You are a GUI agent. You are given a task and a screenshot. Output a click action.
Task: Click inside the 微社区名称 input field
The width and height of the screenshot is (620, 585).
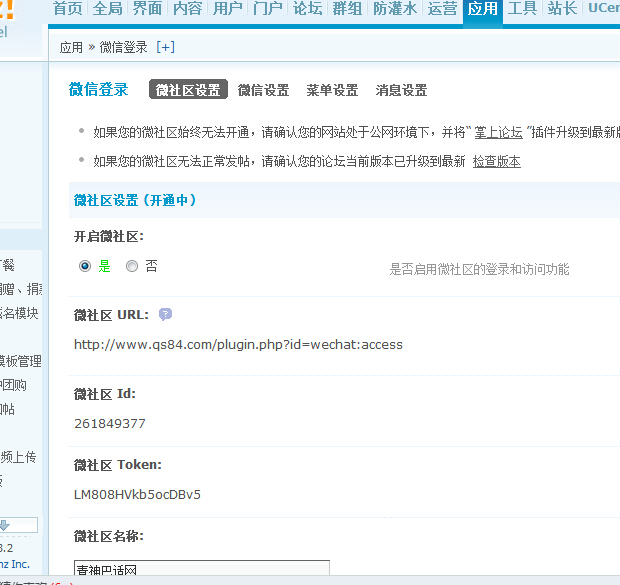(x=202, y=568)
